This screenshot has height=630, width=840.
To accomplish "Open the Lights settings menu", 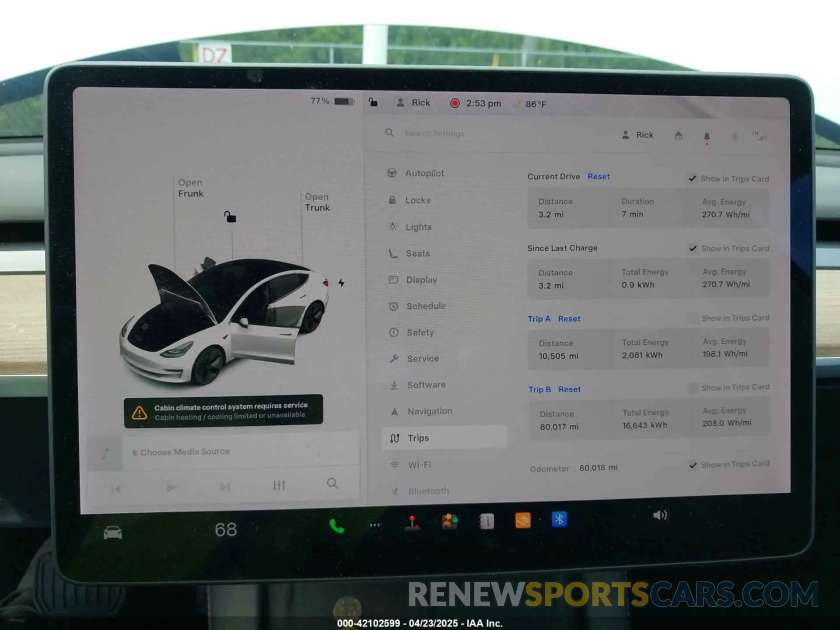I will [410, 227].
